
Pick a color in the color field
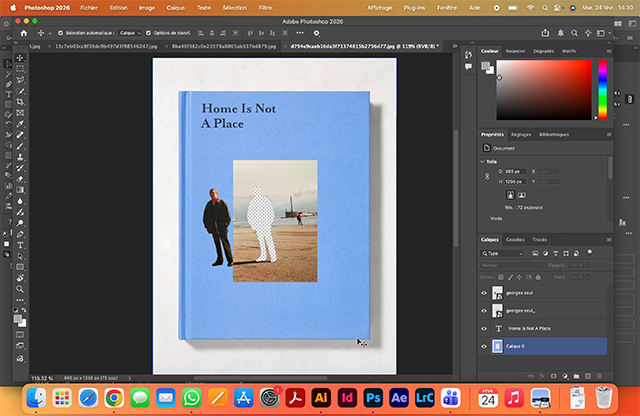click(x=544, y=90)
